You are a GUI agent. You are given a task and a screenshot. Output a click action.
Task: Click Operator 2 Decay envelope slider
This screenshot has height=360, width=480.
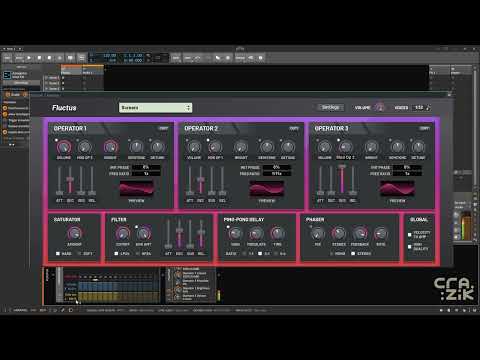tap(201, 181)
